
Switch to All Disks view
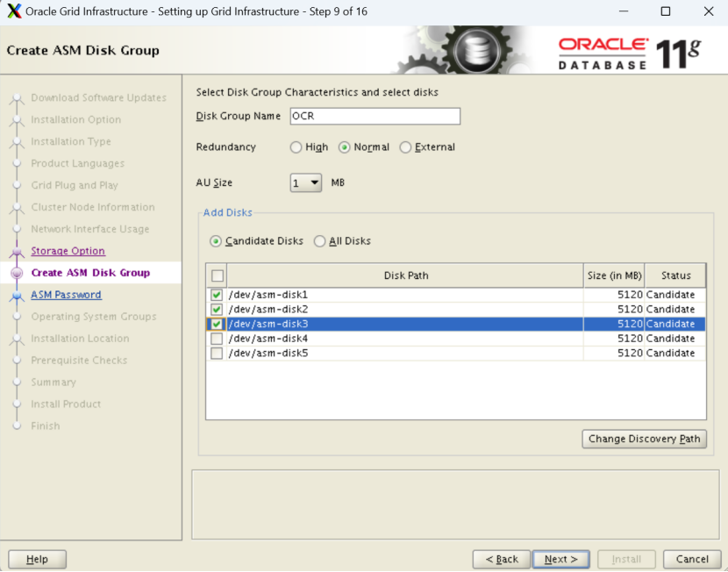click(319, 240)
